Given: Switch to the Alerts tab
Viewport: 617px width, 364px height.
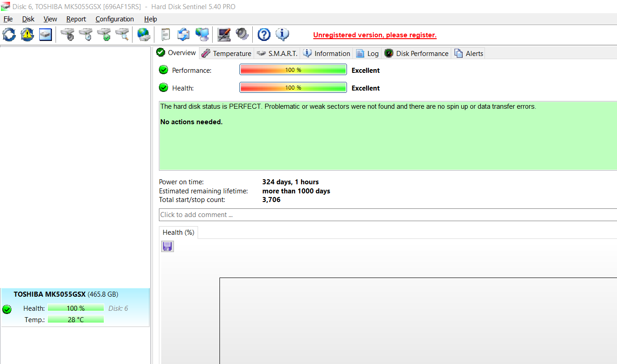Looking at the screenshot, I should tap(469, 53).
